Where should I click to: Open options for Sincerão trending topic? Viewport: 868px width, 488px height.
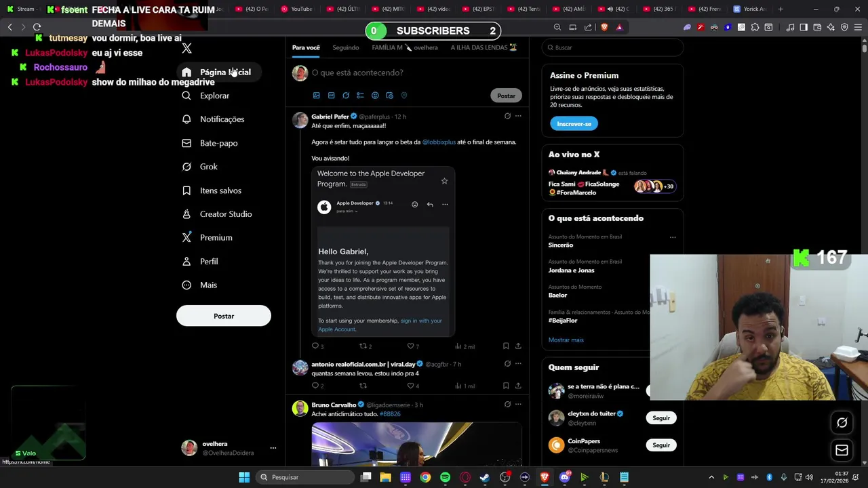pos(673,237)
